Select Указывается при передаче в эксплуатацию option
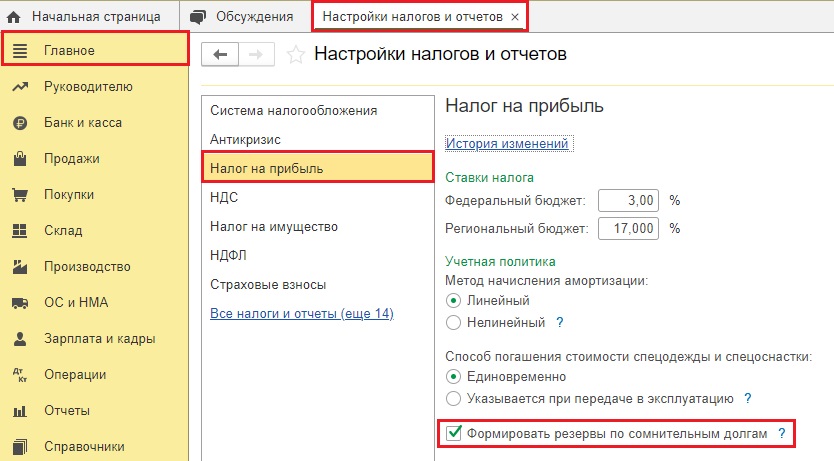This screenshot has height=461, width=834. (x=453, y=398)
